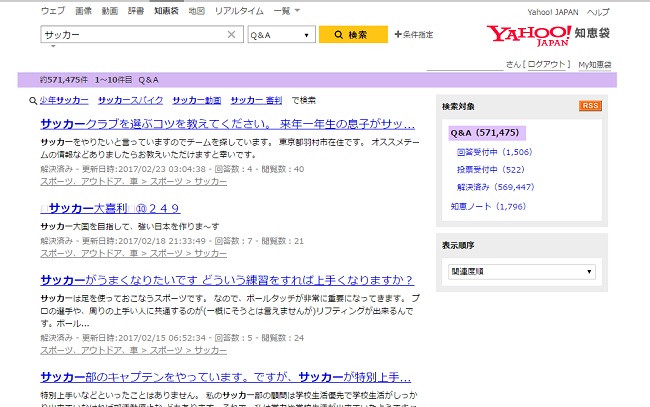Filter by 投票受付中 (522)
Image resolution: width=650 pixels, height=407 pixels.
490,170
